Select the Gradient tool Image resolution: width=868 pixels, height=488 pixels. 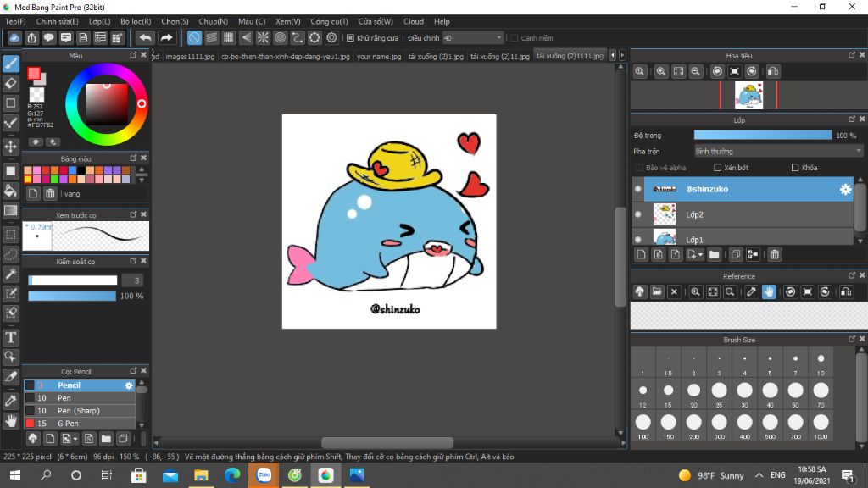coord(10,210)
